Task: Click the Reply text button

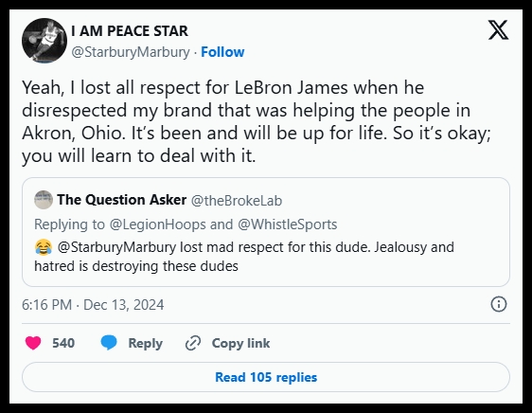Action: [145, 343]
